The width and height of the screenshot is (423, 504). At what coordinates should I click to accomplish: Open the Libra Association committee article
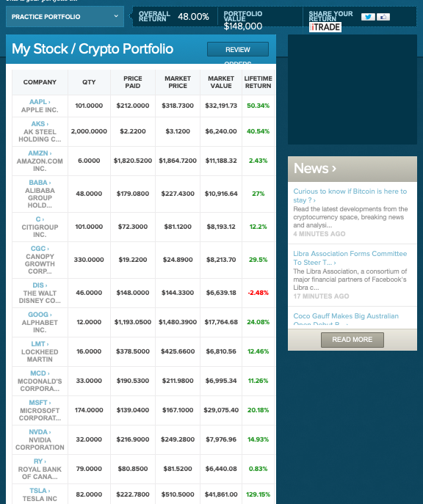pyautogui.click(x=350, y=258)
